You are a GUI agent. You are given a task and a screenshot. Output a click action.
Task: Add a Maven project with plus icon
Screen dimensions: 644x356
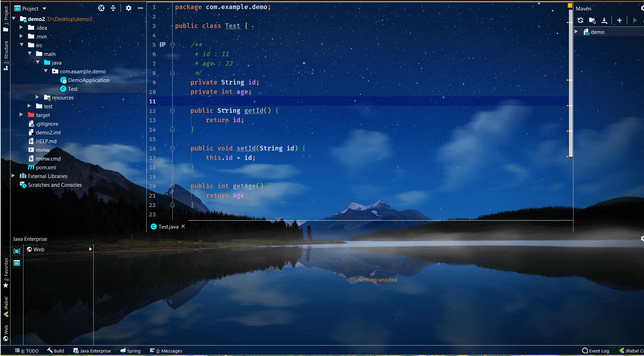[x=619, y=20]
